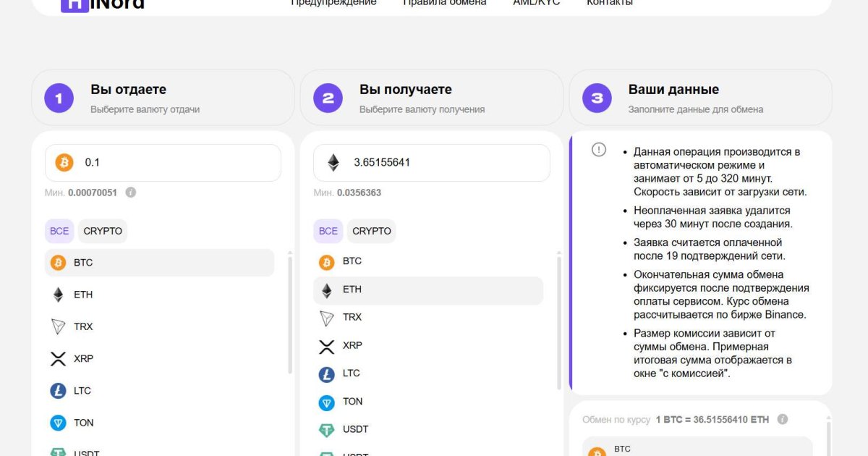Click the Ethereum icon in receive amount field
Screen dimensions: 868x456
pos(333,162)
